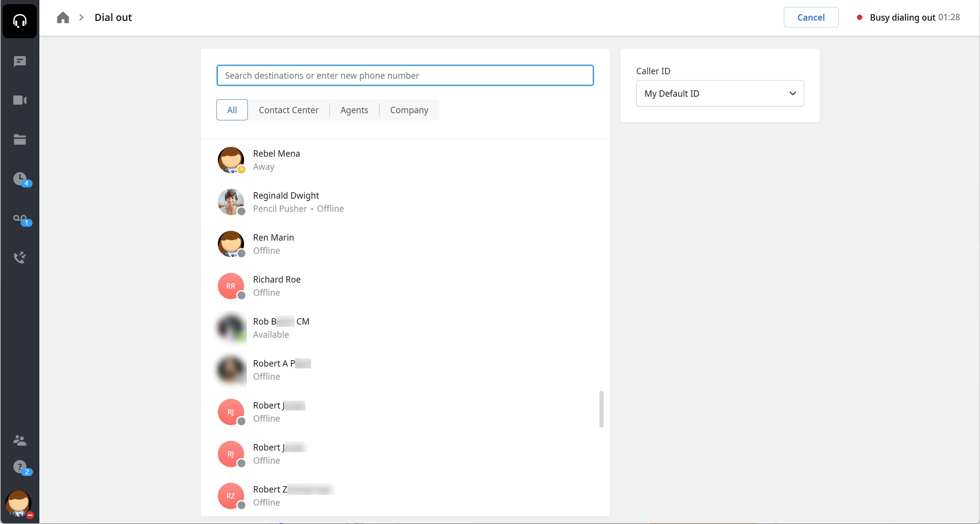
Task: Select the All filter tab
Action: [232, 110]
